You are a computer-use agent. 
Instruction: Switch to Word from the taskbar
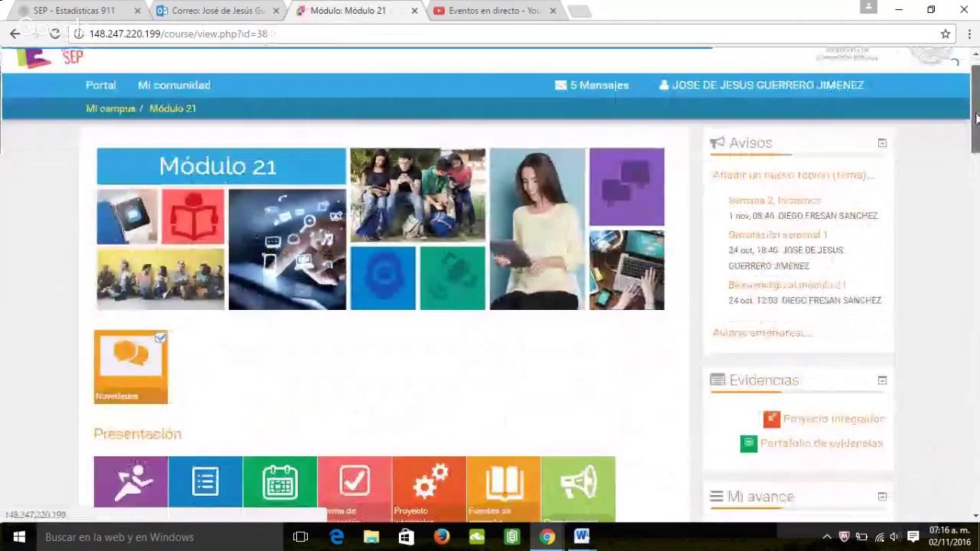(582, 537)
